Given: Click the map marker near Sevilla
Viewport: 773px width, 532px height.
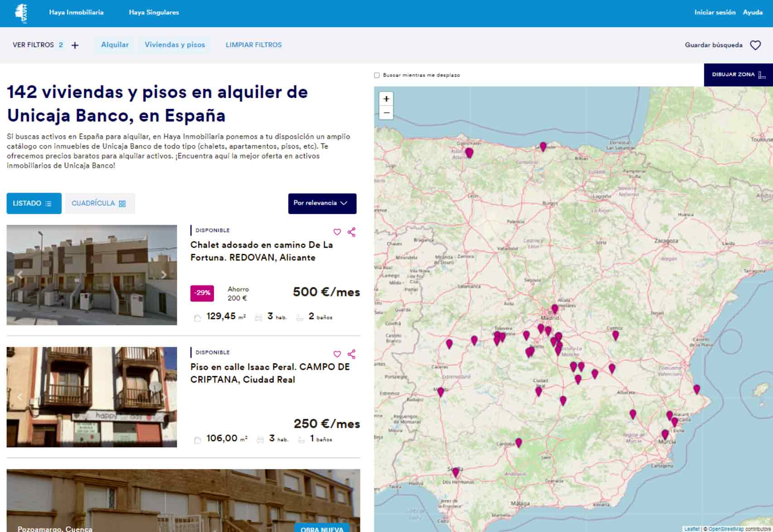Looking at the screenshot, I should coord(455,472).
